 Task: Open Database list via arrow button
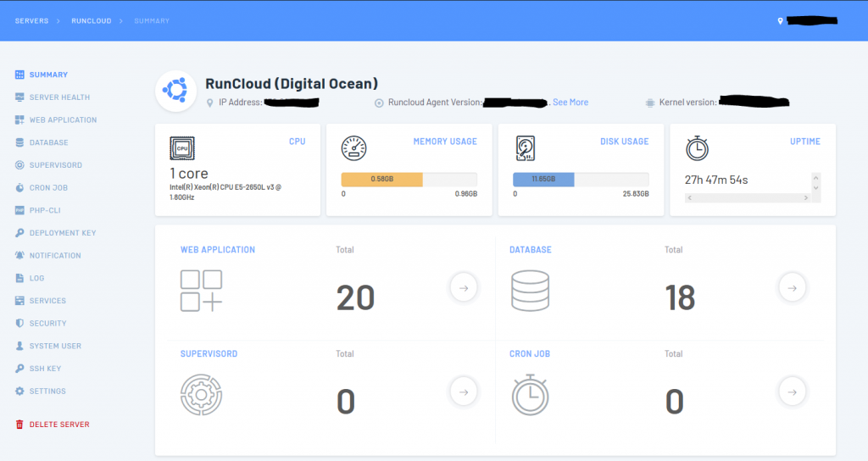792,287
